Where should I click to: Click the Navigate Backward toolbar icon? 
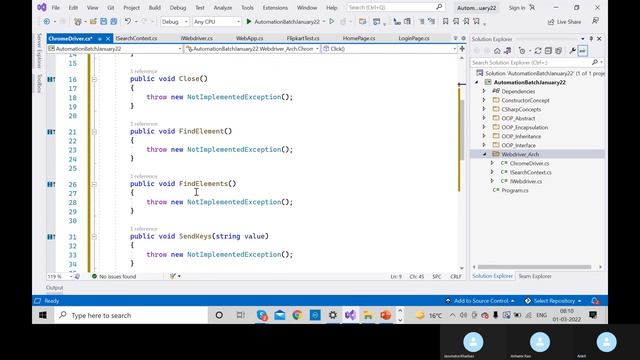pyautogui.click(x=47, y=22)
